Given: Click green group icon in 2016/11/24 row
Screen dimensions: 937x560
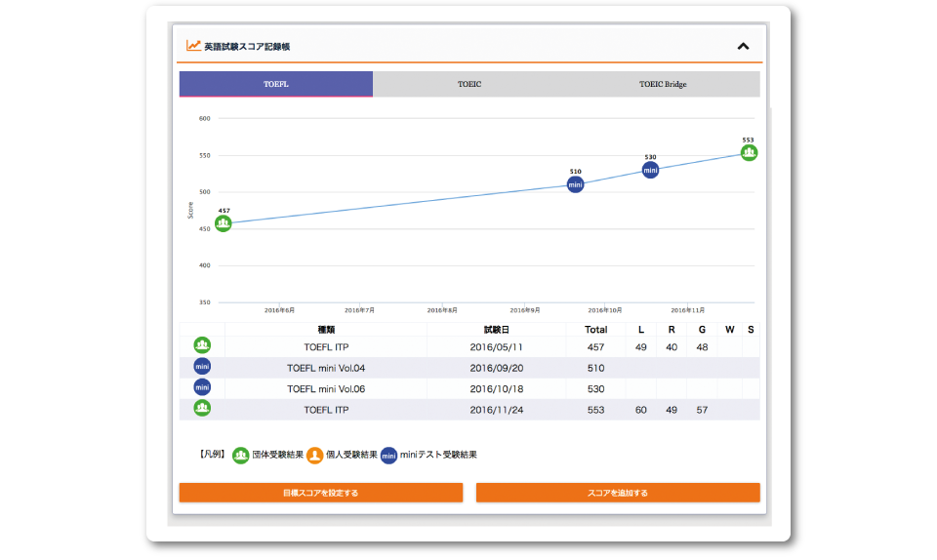Looking at the screenshot, I should coord(202,408).
